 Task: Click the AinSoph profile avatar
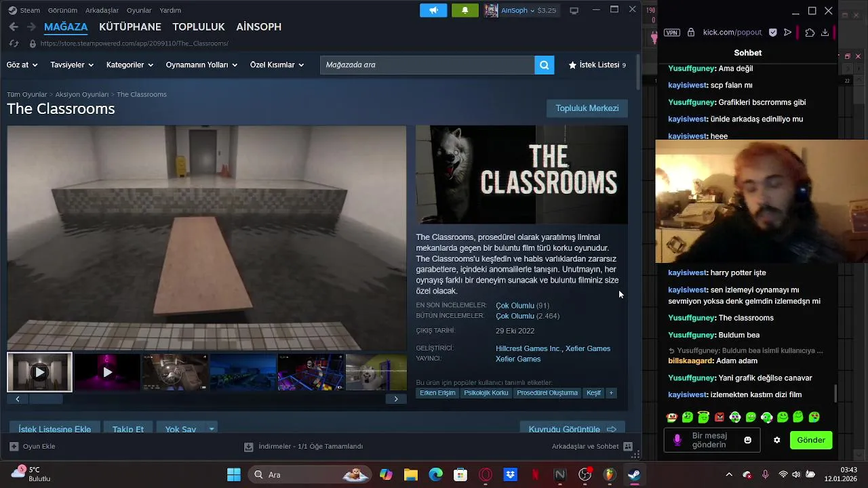(491, 10)
